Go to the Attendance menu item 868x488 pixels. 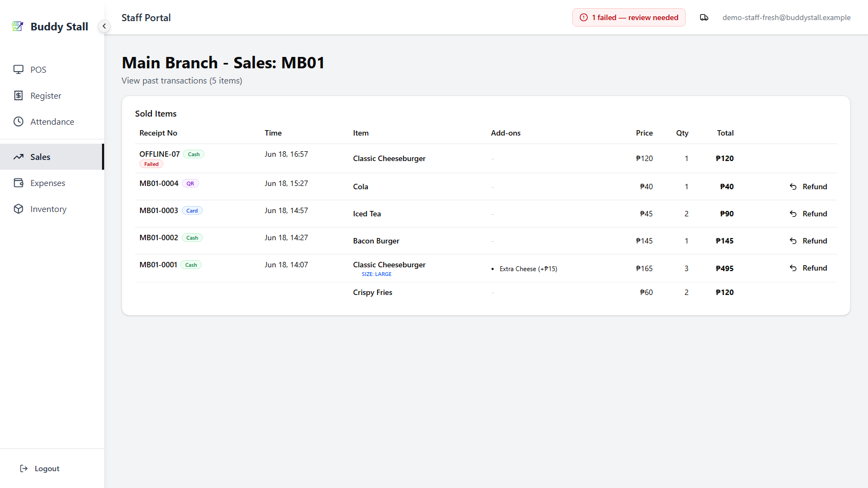pyautogui.click(x=52, y=121)
